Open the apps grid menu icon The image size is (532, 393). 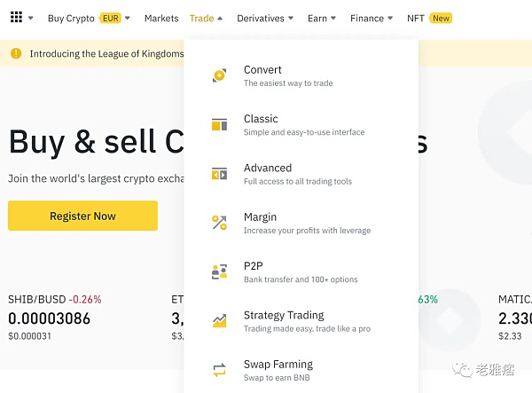[16, 18]
